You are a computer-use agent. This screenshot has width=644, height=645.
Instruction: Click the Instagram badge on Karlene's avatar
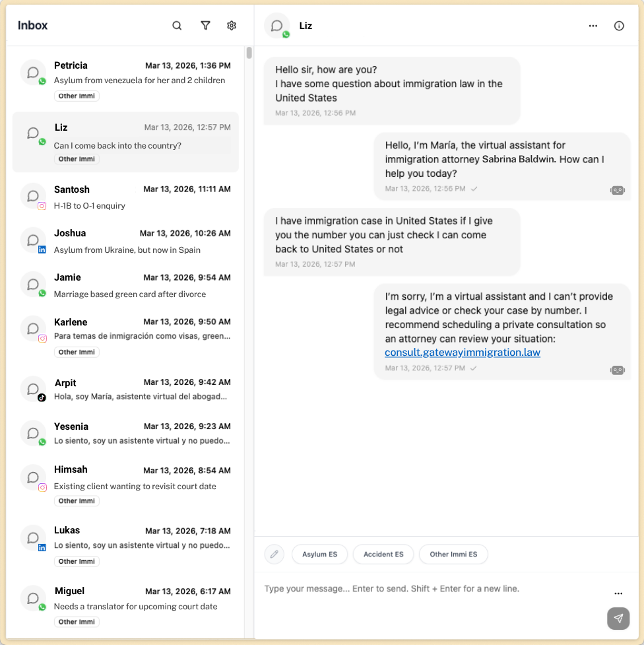42,337
